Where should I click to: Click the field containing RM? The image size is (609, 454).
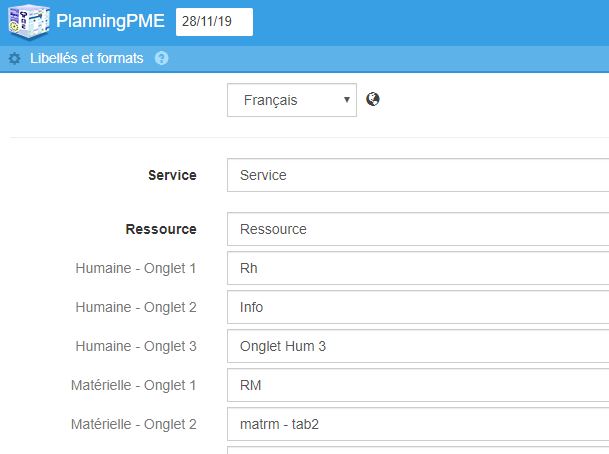click(x=418, y=385)
